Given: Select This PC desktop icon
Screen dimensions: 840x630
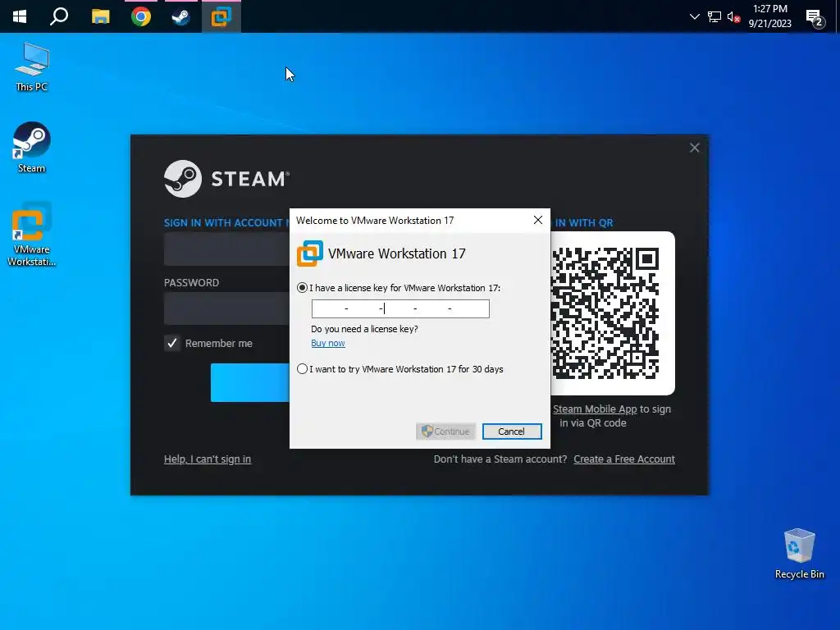Looking at the screenshot, I should pos(32,67).
